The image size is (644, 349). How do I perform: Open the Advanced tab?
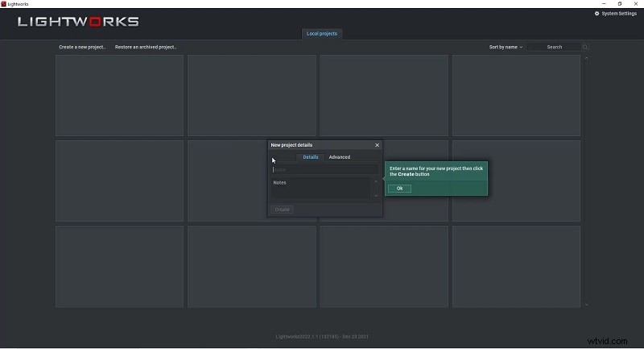[x=339, y=157]
